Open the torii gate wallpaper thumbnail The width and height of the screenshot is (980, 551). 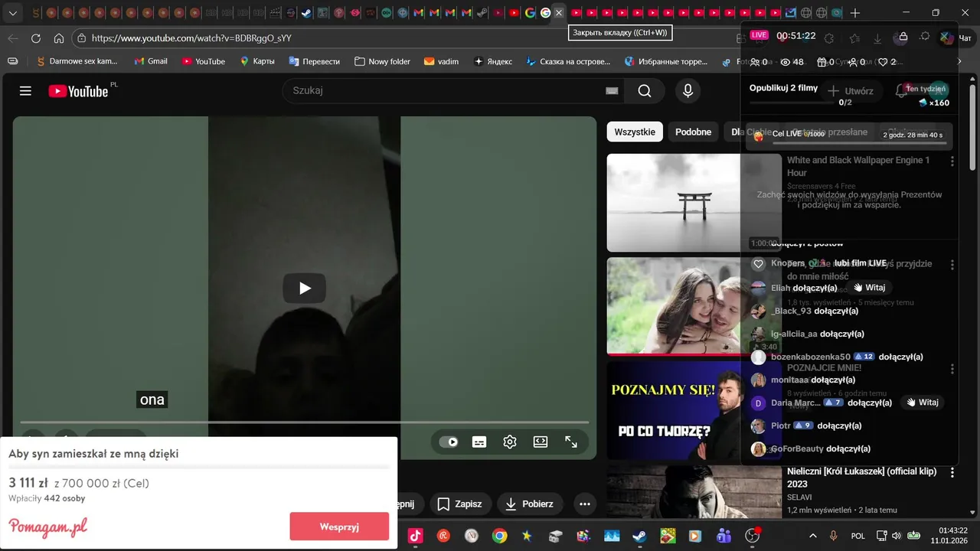pyautogui.click(x=694, y=203)
